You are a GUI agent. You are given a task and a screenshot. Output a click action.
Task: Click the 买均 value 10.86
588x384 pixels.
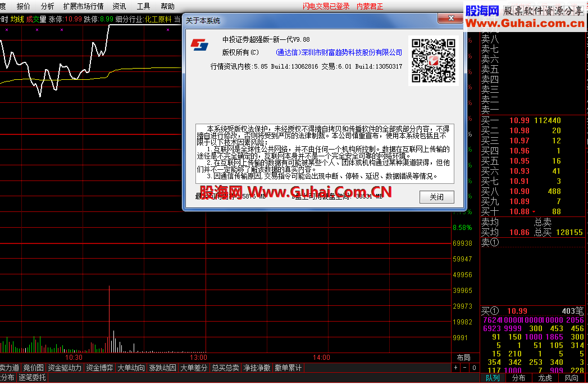click(x=519, y=232)
